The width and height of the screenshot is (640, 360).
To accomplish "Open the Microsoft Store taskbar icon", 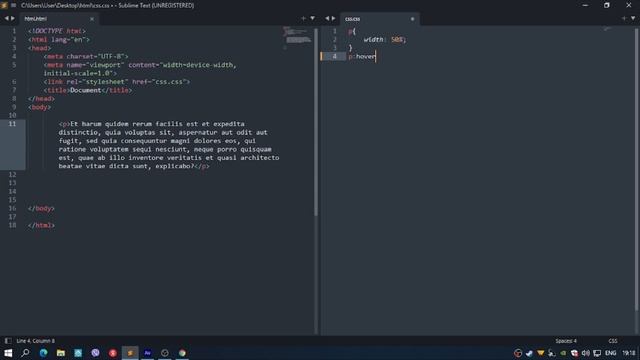I will coord(78,353).
